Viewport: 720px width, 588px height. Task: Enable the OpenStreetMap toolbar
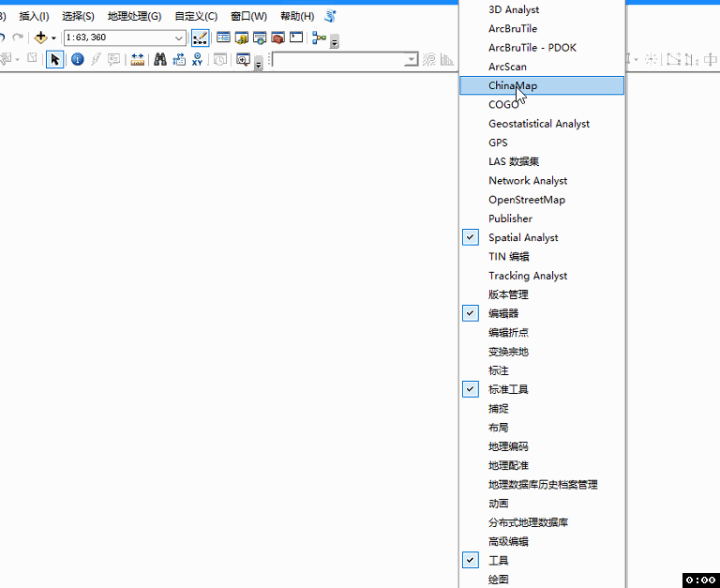point(542,200)
